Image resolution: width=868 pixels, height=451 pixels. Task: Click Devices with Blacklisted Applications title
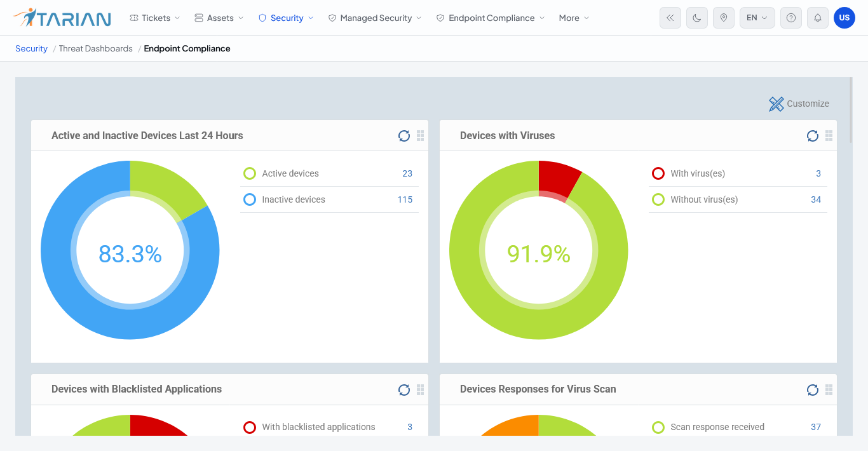[x=137, y=389]
